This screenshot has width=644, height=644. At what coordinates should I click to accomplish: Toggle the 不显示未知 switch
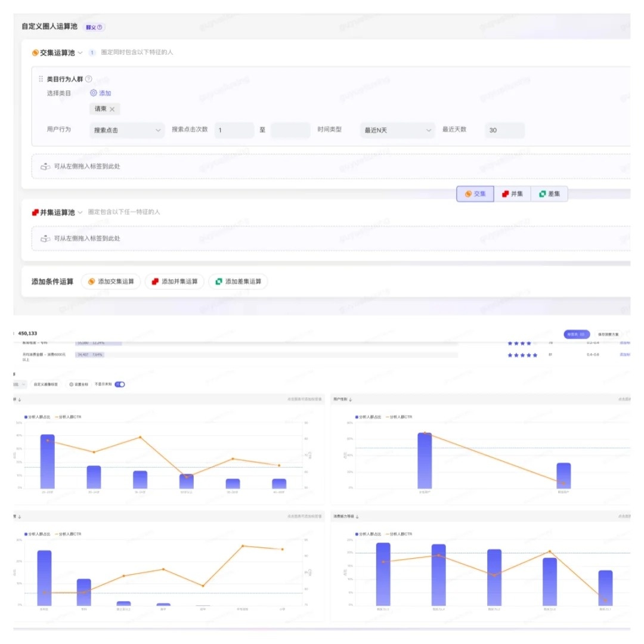[120, 385]
